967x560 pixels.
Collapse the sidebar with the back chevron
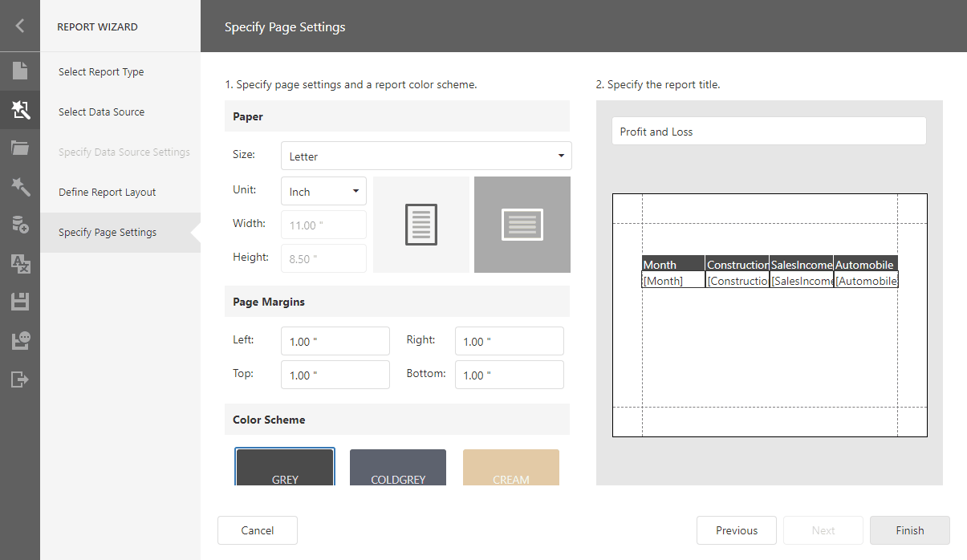[x=19, y=26]
